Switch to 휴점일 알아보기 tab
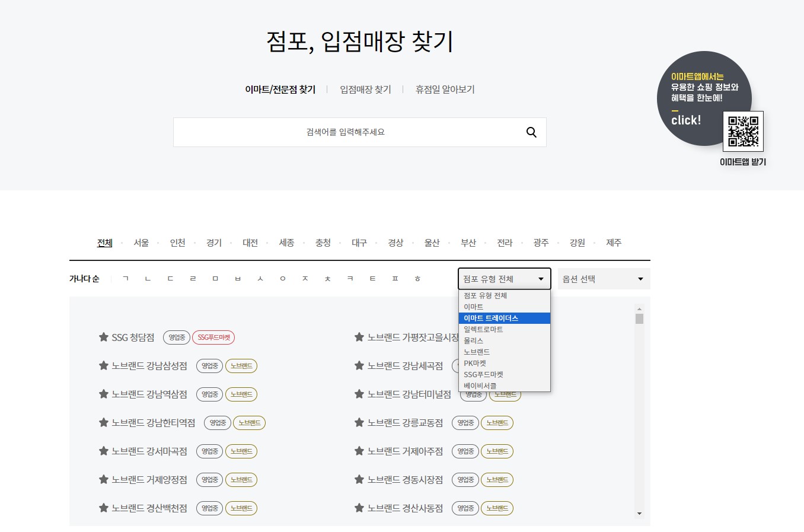 [x=445, y=90]
